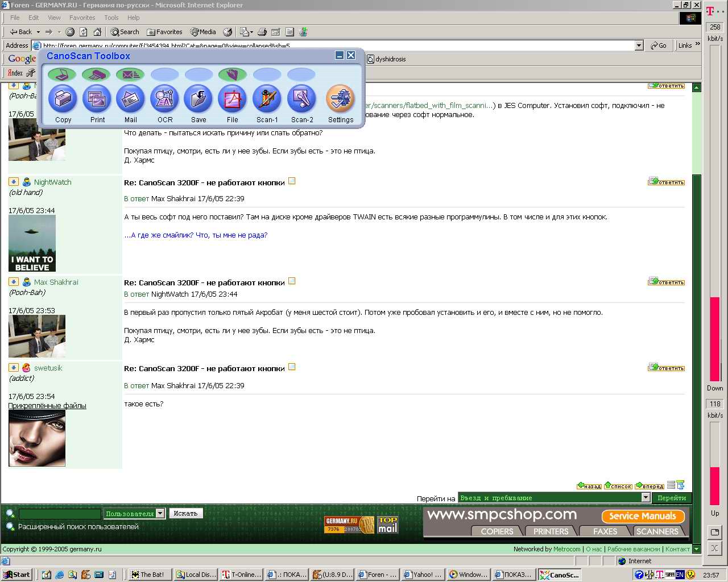Image resolution: width=728 pixels, height=582 pixels.
Task: Click the green oval above File
Action: pos(233,74)
